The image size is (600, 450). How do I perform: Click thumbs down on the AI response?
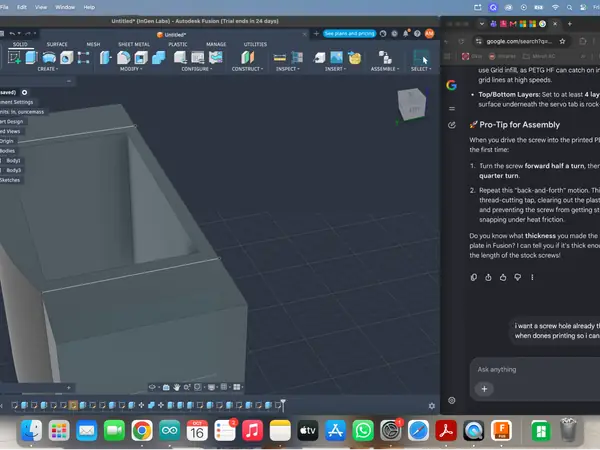click(x=517, y=277)
